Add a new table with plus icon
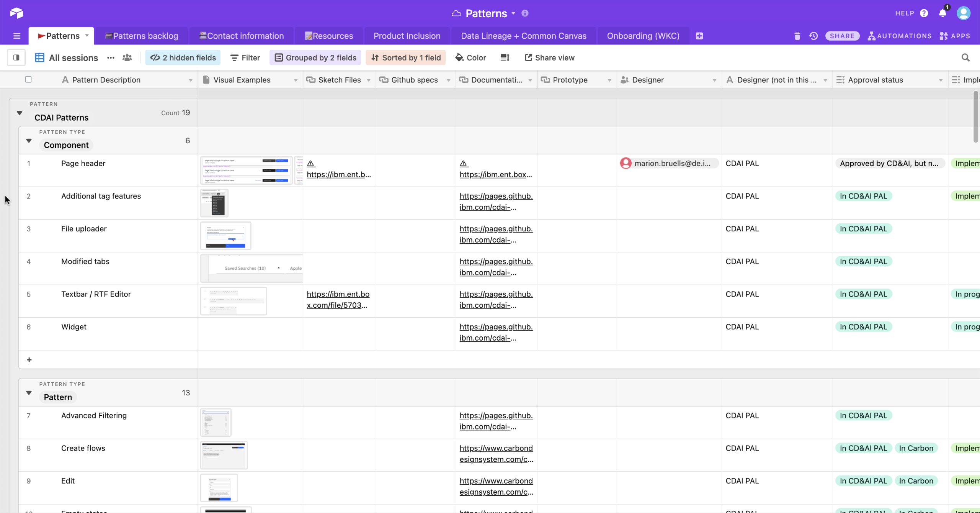 (x=699, y=36)
